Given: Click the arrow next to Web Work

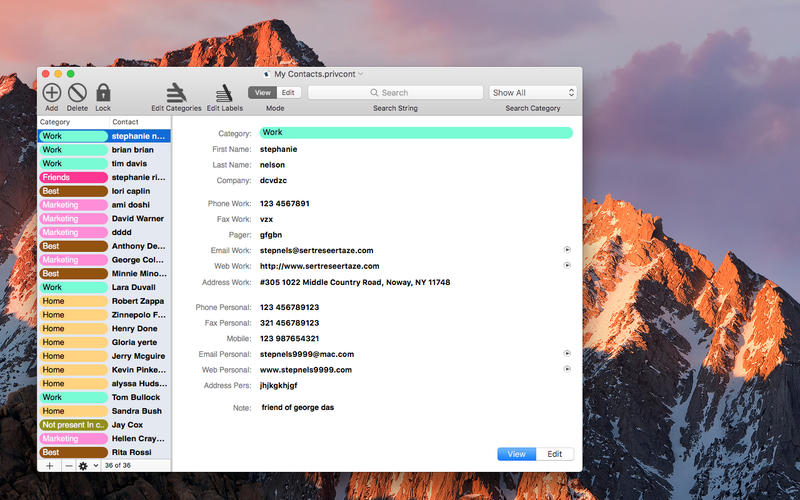Looking at the screenshot, I should click(x=567, y=265).
